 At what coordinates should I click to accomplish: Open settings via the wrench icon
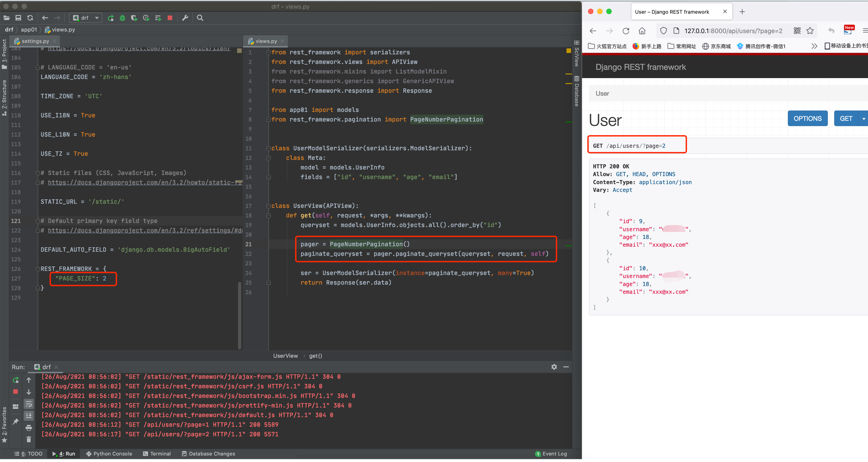[185, 18]
